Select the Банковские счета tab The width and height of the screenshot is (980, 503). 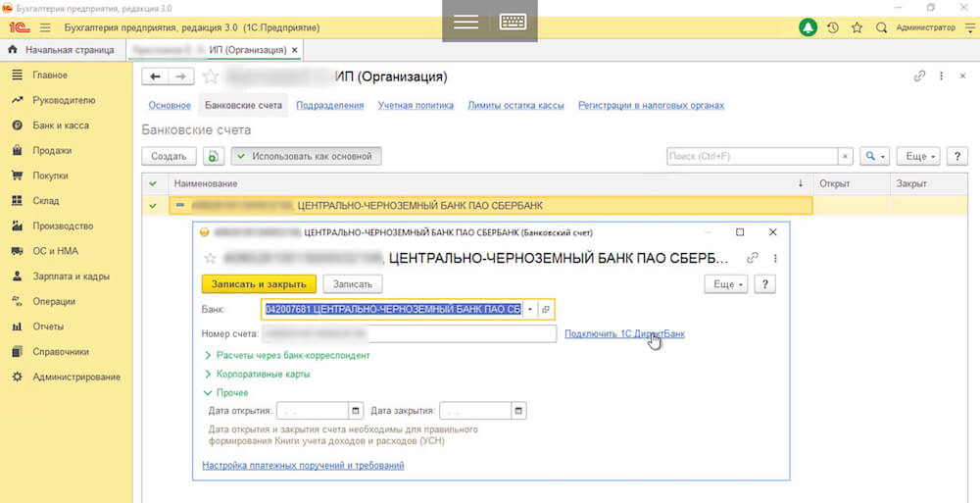(x=243, y=105)
